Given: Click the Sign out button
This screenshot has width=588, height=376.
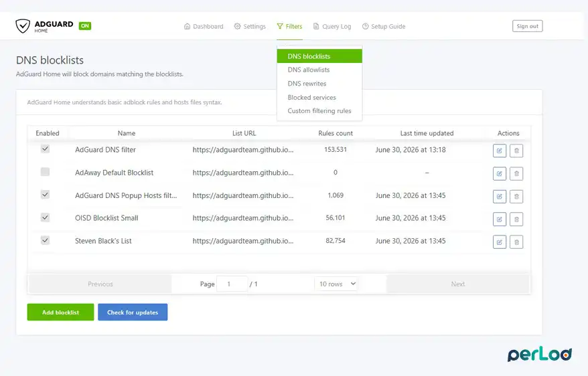Looking at the screenshot, I should click(x=527, y=26).
